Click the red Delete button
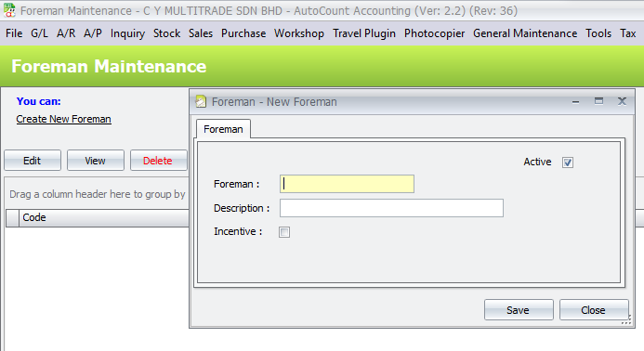 [x=158, y=161]
